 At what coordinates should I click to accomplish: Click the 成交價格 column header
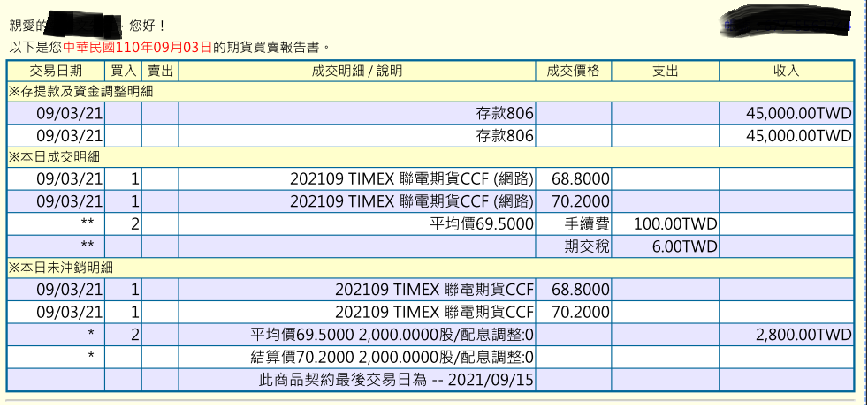pyautogui.click(x=573, y=71)
